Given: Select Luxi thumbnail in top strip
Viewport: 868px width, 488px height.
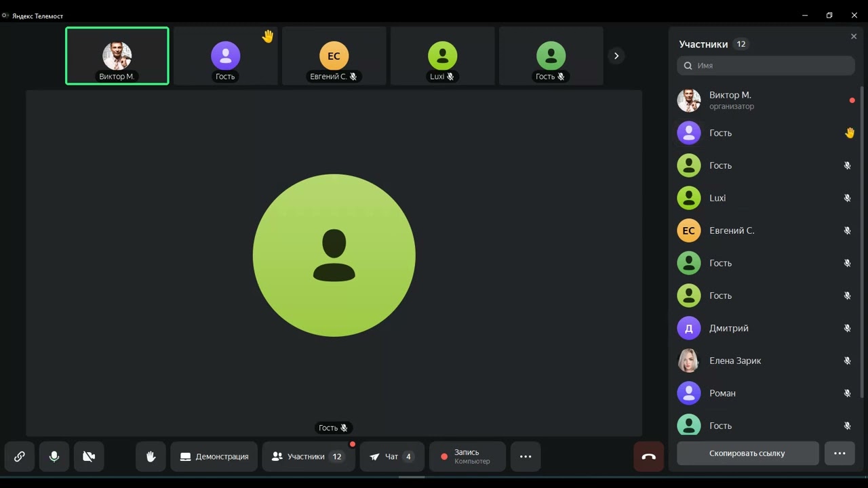Looking at the screenshot, I should [442, 56].
